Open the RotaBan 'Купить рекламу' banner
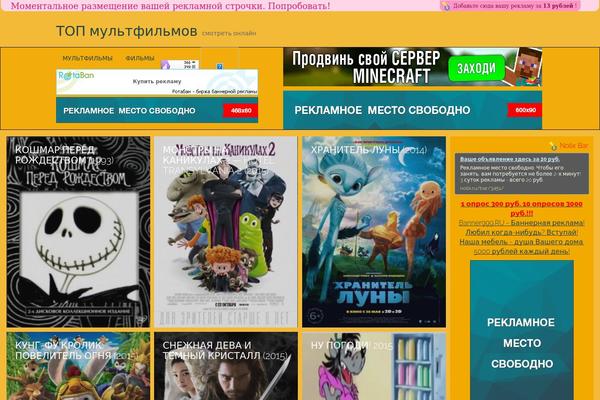Viewport: 600px width, 400px height. (157, 82)
